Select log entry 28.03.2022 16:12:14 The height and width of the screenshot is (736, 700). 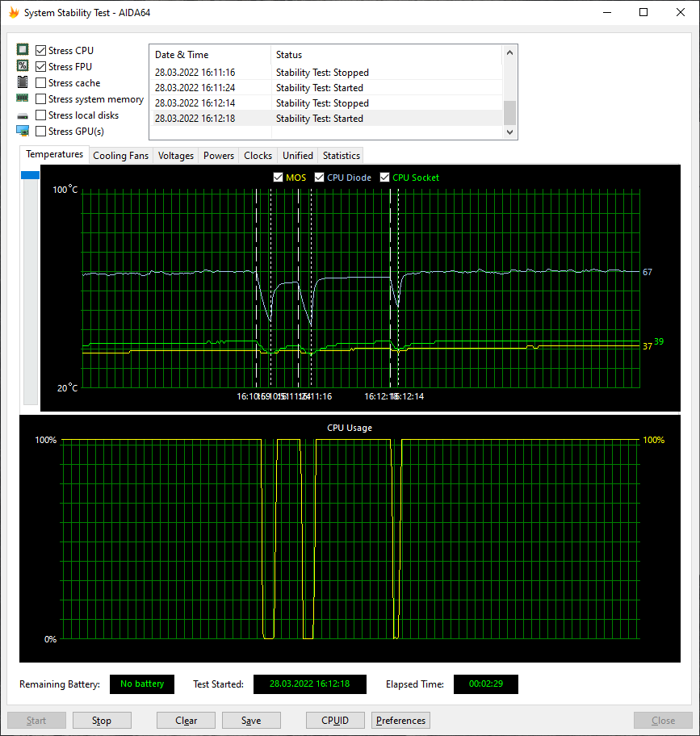click(326, 103)
